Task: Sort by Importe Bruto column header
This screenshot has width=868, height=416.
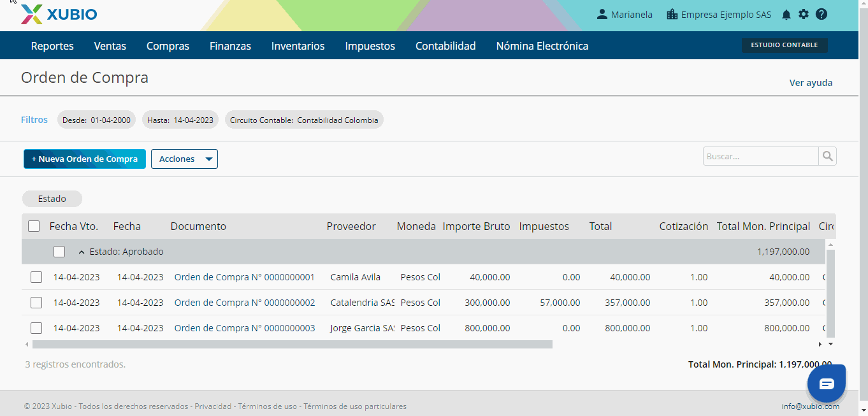Action: (x=476, y=226)
